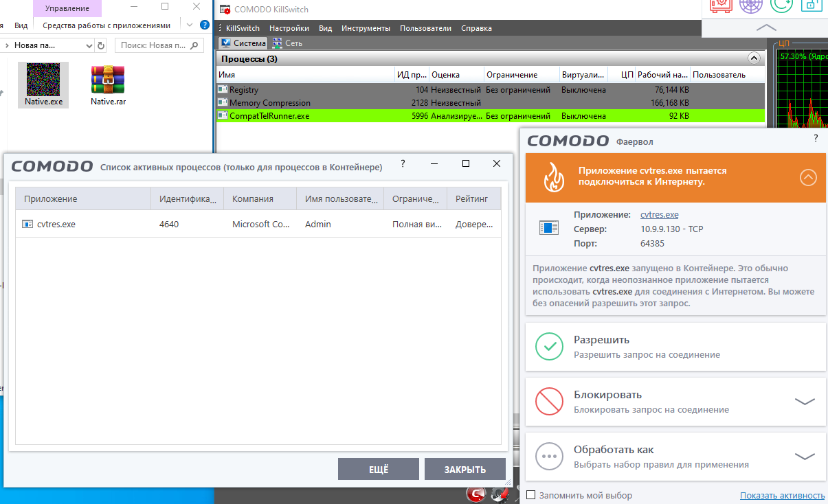This screenshot has width=828, height=504.
Task: Click the green update circle widget icon
Action: [781, 5]
